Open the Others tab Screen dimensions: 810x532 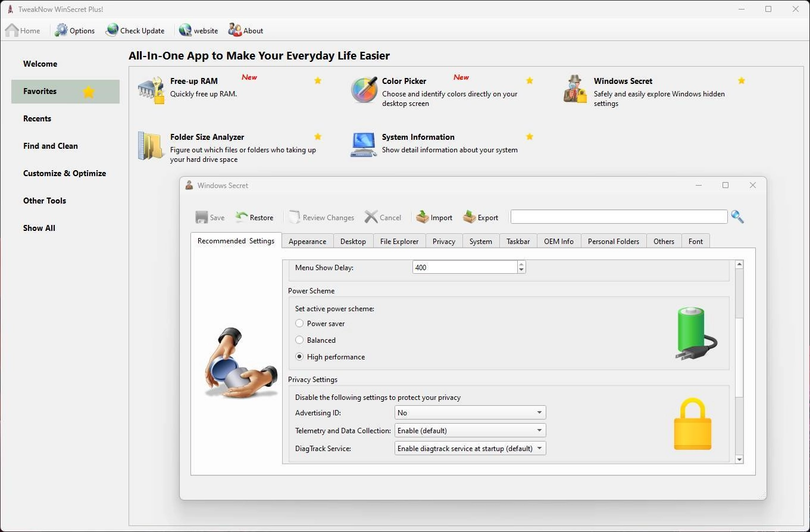[x=664, y=241]
